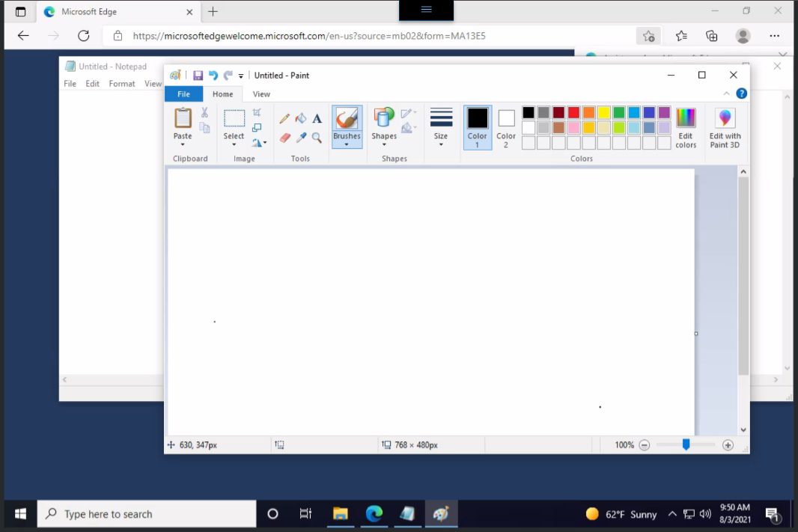798x532 pixels.
Task: Click the Magnifier tool
Action: (317, 138)
